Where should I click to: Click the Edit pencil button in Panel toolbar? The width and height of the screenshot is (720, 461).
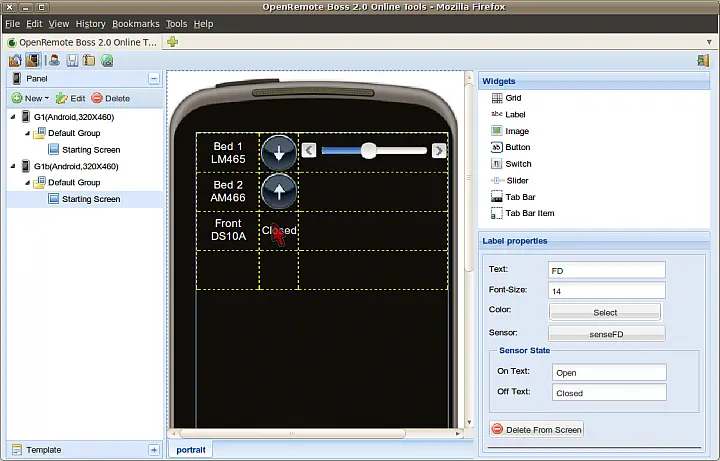[70, 98]
